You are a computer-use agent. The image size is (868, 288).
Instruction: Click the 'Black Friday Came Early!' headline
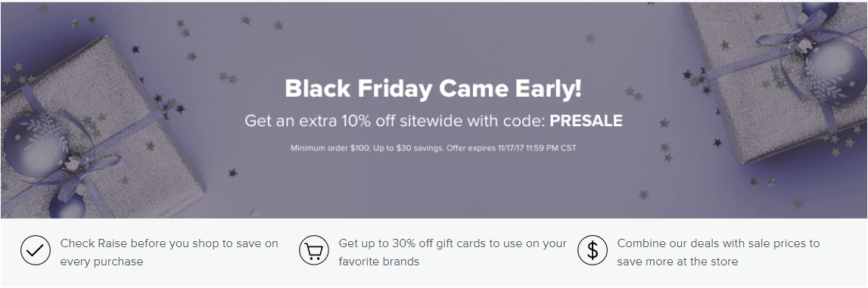434,88
